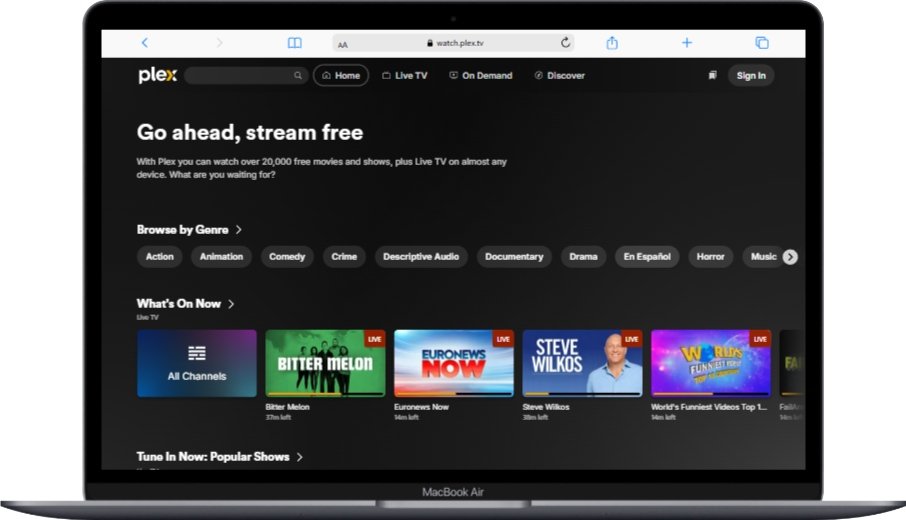Click the watch.plex.tv address bar
This screenshot has height=520, width=906.
(x=454, y=43)
